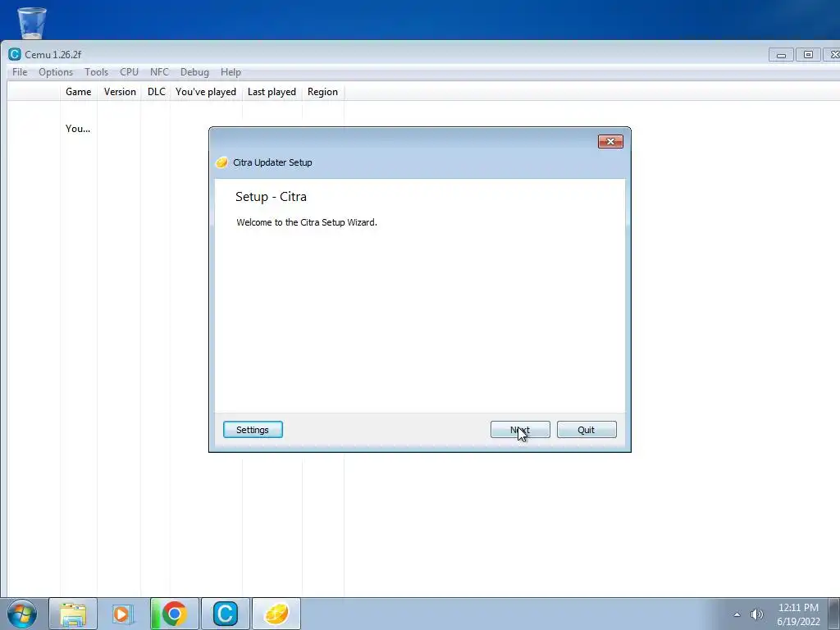
Task: Switch to Google Chrome in the taskbar
Action: [x=174, y=614]
